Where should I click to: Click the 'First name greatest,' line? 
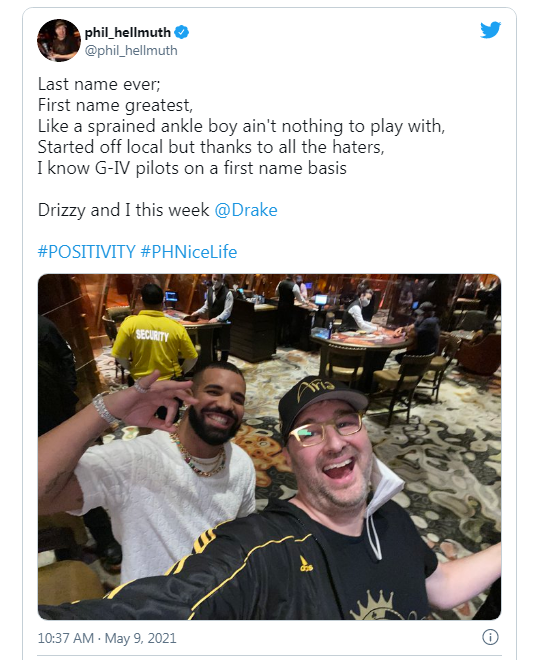point(115,105)
